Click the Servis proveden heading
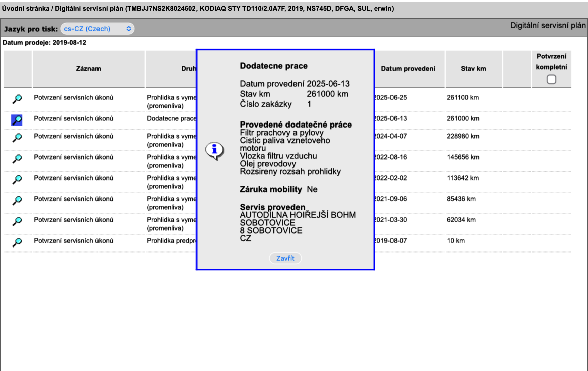This screenshot has height=371, width=588. click(x=272, y=207)
